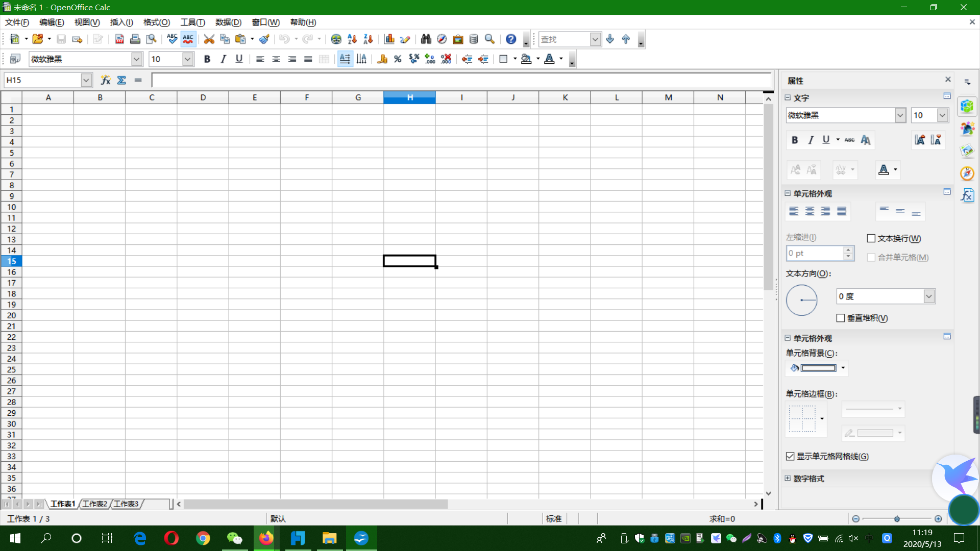Open the sidebar Functions panel icon
Image resolution: width=980 pixels, height=551 pixels.
tap(967, 195)
